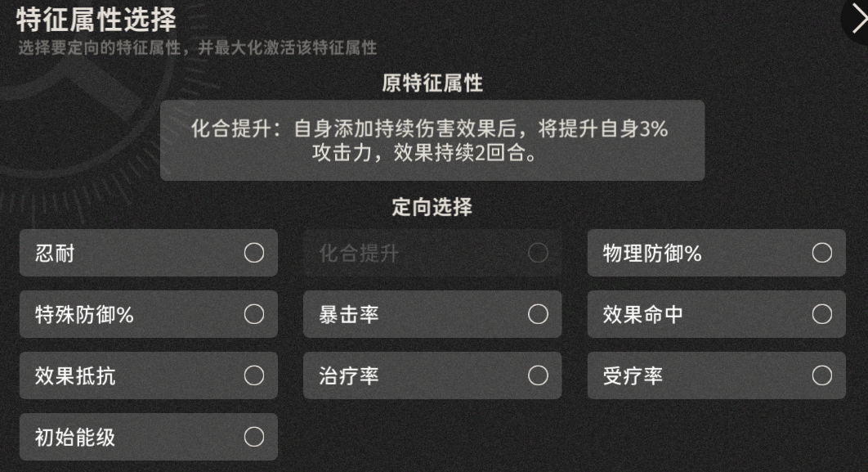Click the grayed-out 化合提升 option label
This screenshot has width=868, height=472.
point(359,254)
